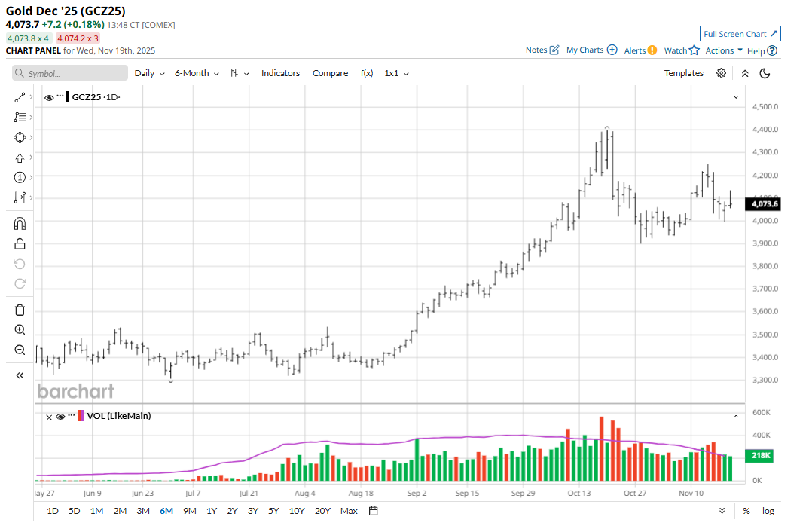The image size is (812, 526).
Task: Click the 218K volume value label
Action: 759,455
